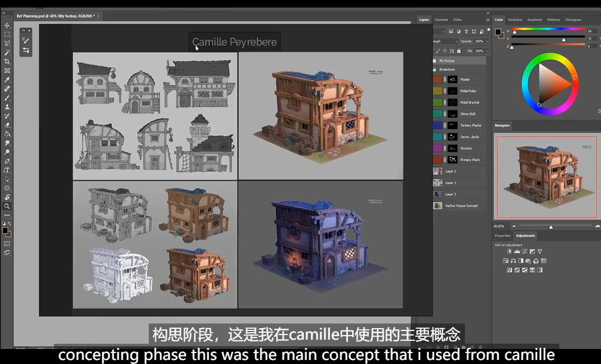Toggle filter for type layers
Screen dimensions: 601x364
467,31
